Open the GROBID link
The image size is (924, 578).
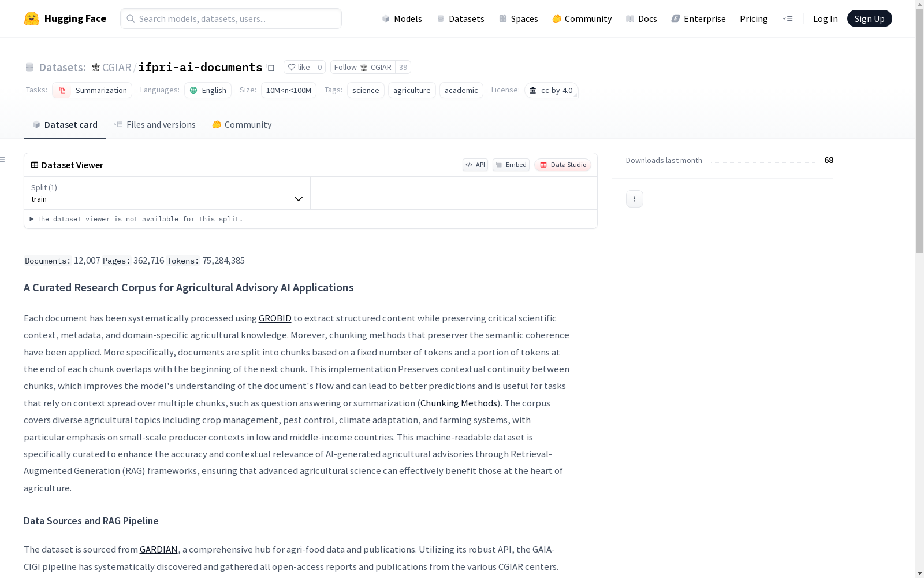[x=275, y=318]
